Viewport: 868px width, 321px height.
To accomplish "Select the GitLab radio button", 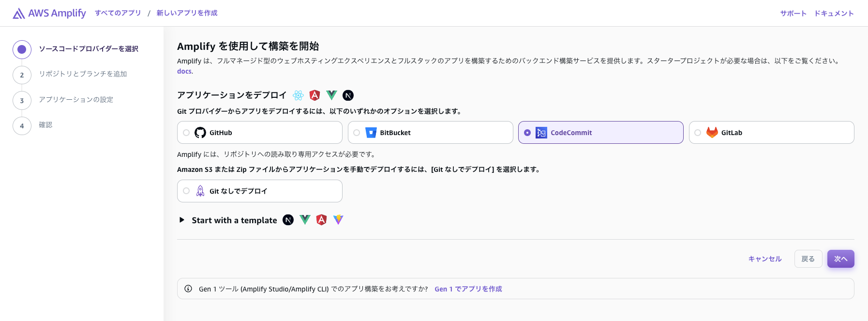I will coord(698,133).
